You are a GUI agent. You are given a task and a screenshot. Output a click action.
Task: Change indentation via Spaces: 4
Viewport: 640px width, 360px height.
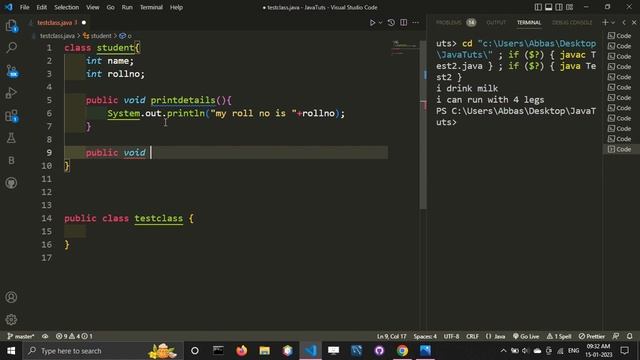point(425,336)
